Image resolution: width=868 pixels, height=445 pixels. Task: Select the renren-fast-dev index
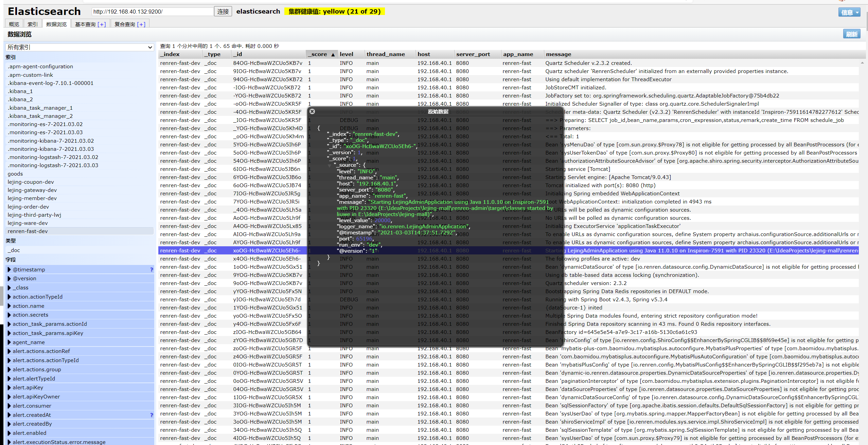pos(80,231)
